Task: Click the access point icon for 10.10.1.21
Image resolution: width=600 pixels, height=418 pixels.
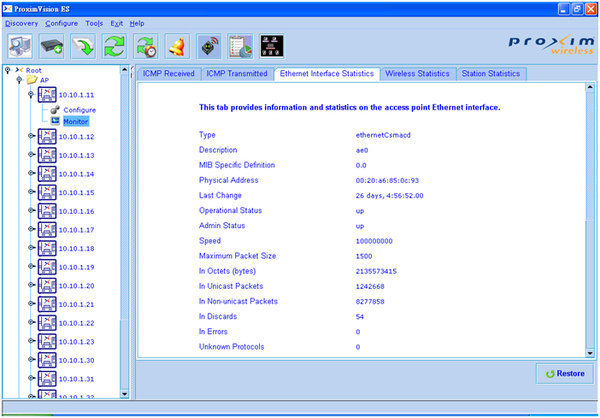Action: [47, 304]
